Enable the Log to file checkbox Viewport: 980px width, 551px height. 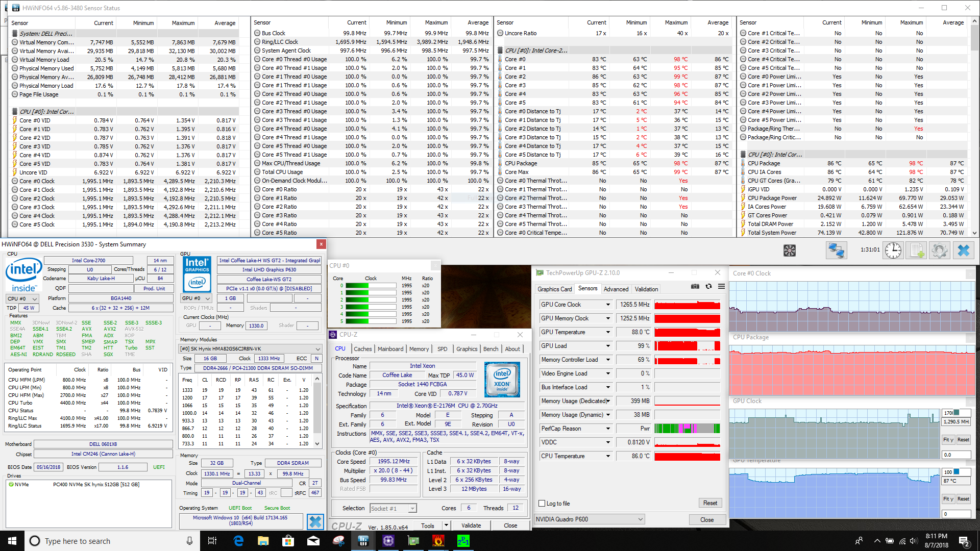pos(542,504)
